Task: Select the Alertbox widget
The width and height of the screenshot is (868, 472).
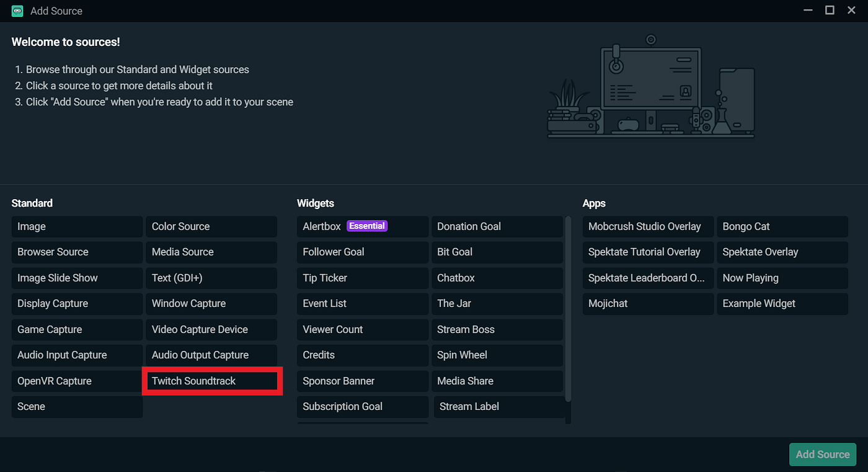Action: pyautogui.click(x=363, y=226)
